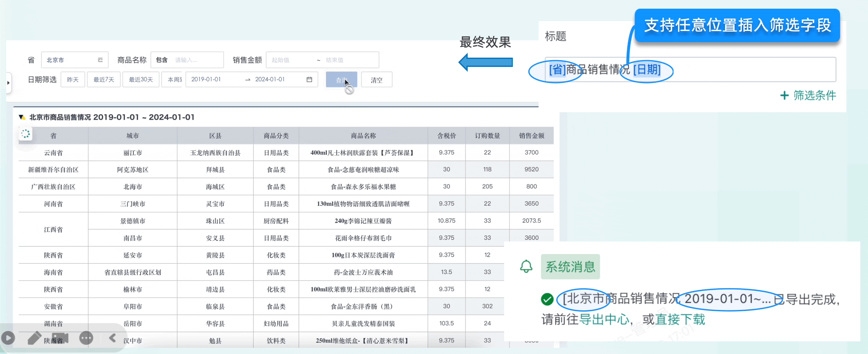
Task: Click the 订购数量 column header
Action: (487, 135)
